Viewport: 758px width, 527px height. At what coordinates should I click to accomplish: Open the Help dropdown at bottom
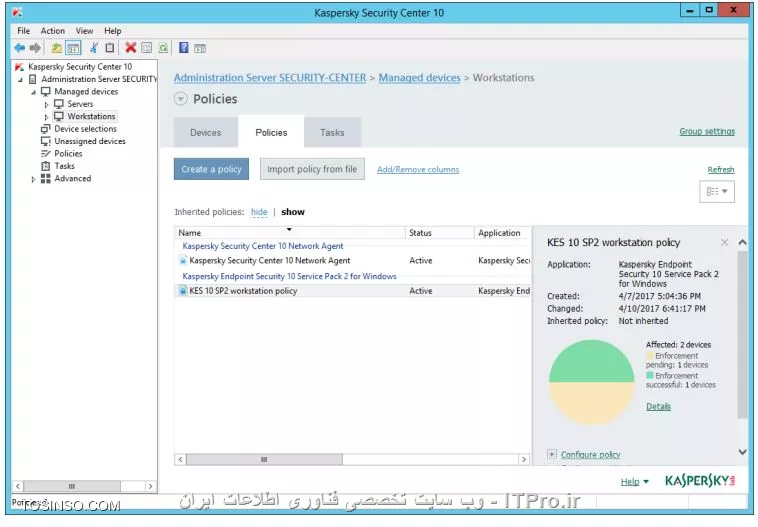click(x=635, y=482)
